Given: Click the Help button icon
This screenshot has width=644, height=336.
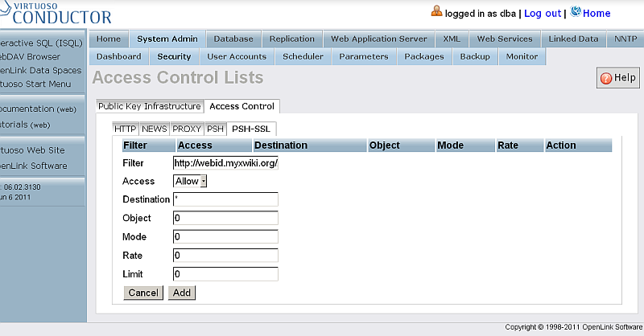Looking at the screenshot, I should click(605, 78).
